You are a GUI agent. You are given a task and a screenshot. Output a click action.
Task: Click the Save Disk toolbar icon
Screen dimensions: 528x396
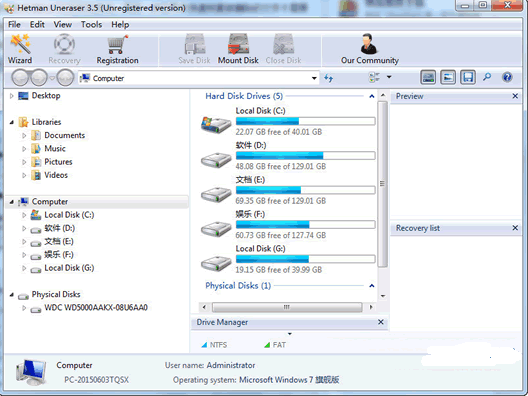click(x=194, y=44)
